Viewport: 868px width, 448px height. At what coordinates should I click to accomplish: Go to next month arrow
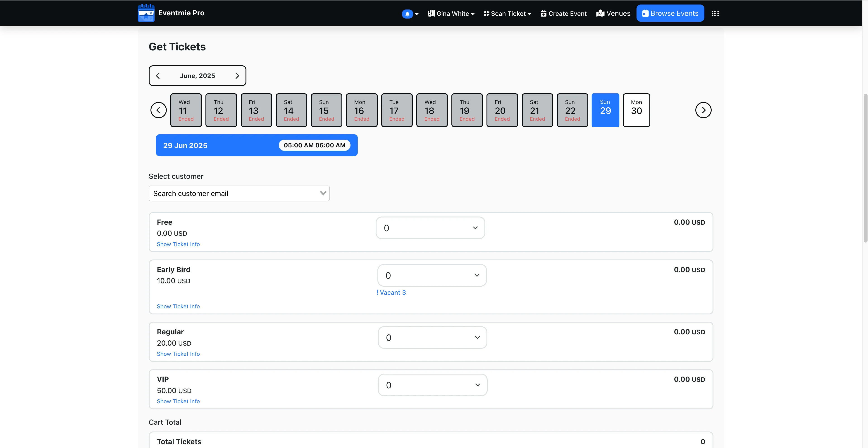pyautogui.click(x=237, y=76)
